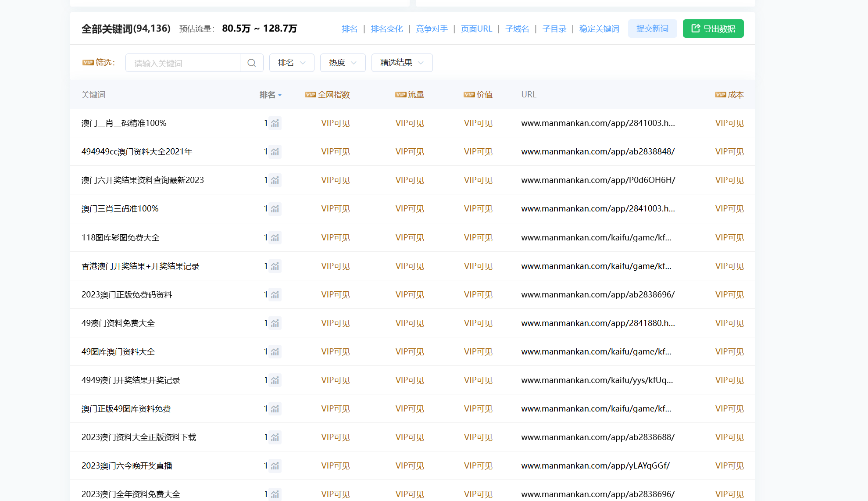Click the green 导出数据 button

tap(713, 29)
